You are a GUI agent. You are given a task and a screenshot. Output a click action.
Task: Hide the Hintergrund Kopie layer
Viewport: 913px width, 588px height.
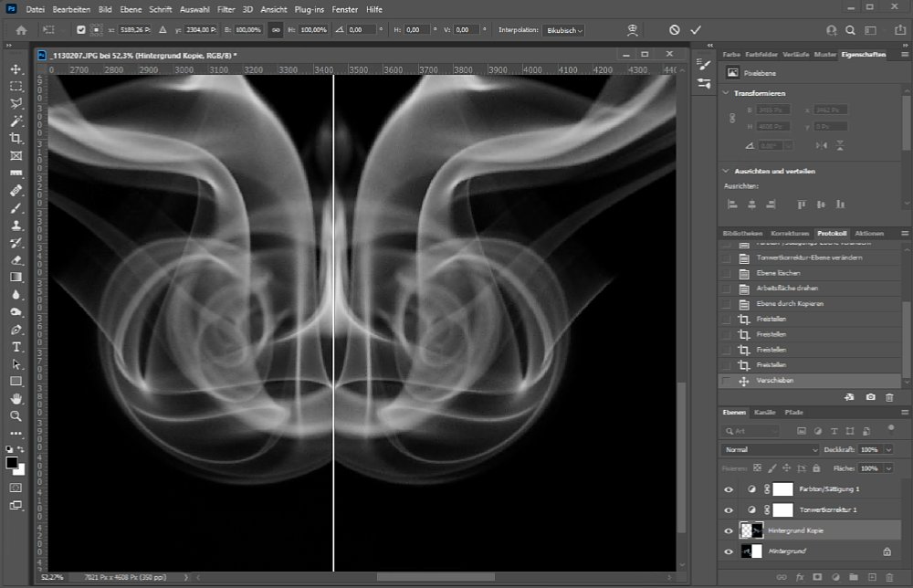click(729, 530)
